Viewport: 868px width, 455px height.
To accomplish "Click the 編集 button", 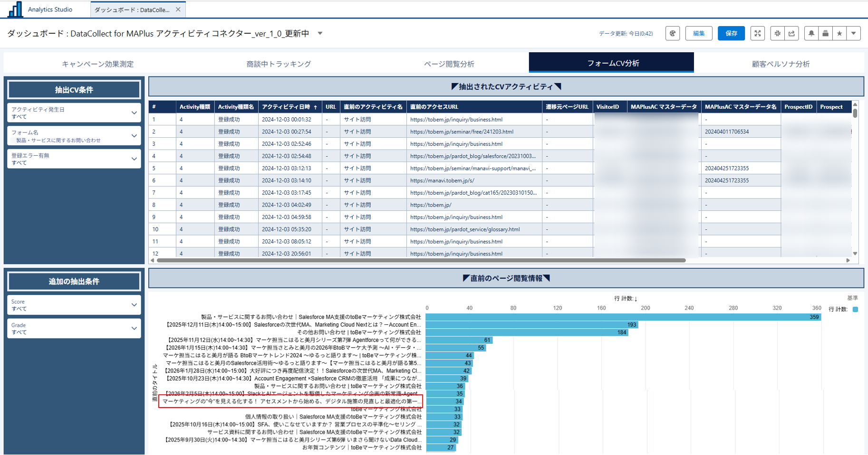I will pyautogui.click(x=698, y=33).
